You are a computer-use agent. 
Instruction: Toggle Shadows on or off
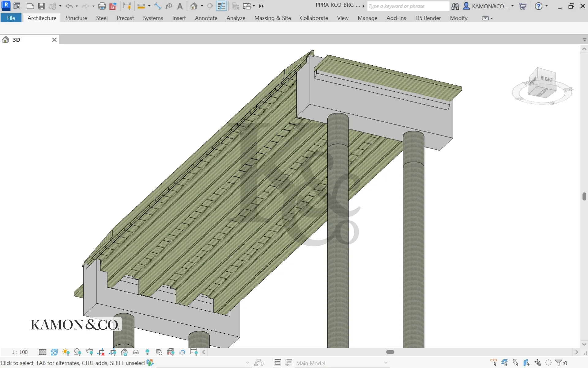click(77, 352)
